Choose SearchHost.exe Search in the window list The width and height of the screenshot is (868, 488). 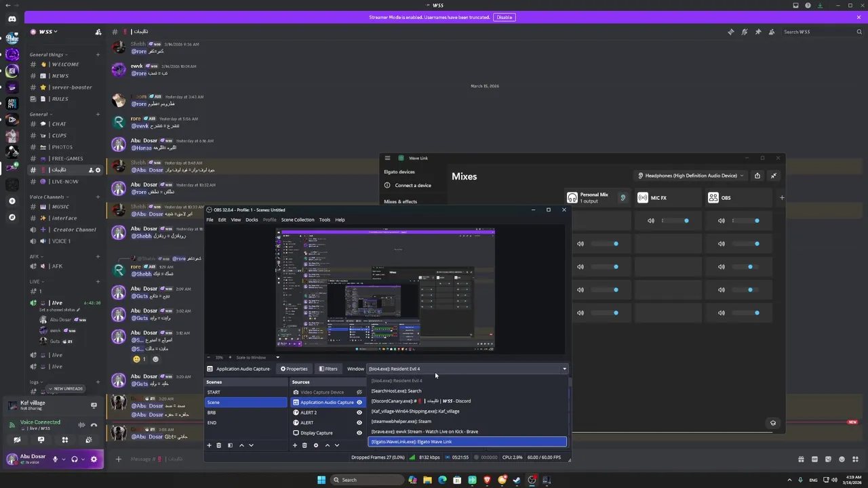point(467,391)
